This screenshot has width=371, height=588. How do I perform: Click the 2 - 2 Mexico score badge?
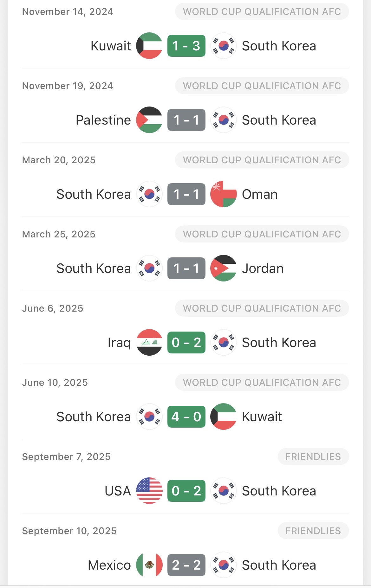pos(186,565)
